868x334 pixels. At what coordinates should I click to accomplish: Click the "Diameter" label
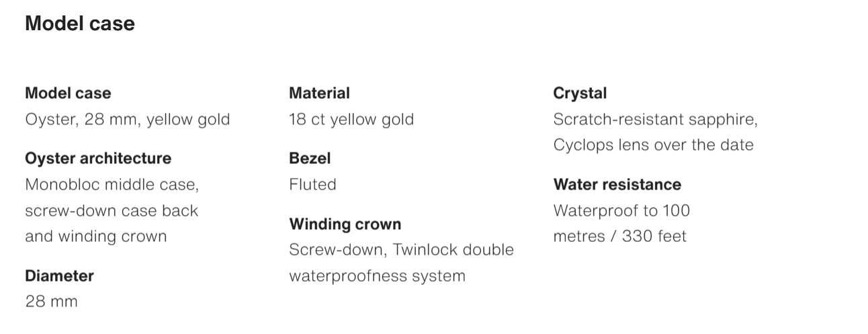pos(59,276)
